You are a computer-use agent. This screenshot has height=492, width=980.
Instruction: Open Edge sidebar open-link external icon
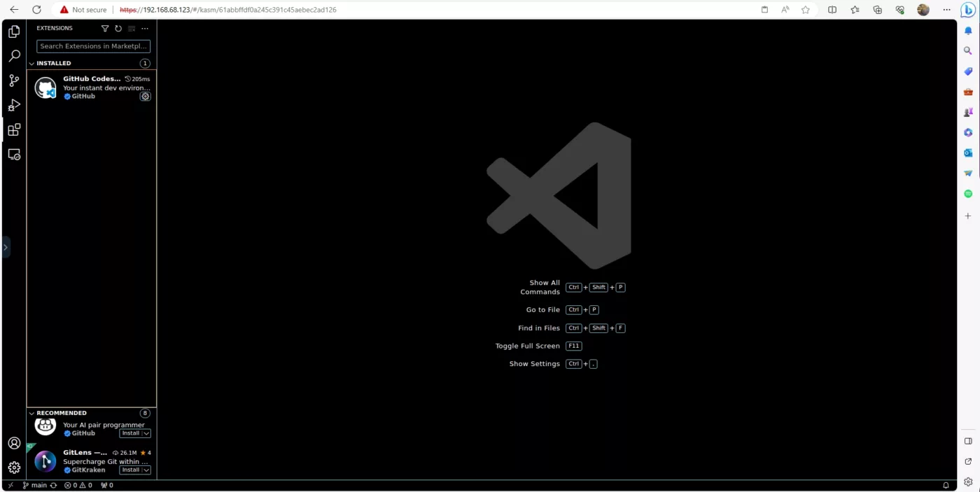(x=968, y=461)
